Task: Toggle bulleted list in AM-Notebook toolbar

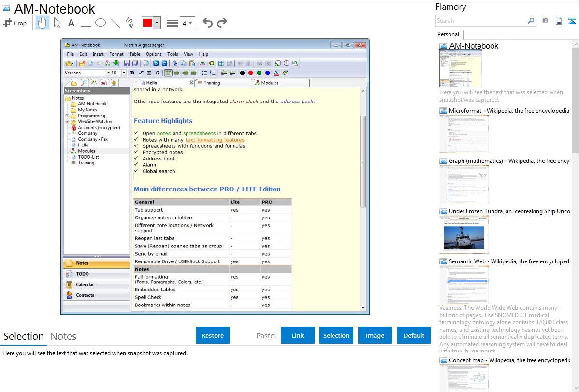Action: (204, 73)
